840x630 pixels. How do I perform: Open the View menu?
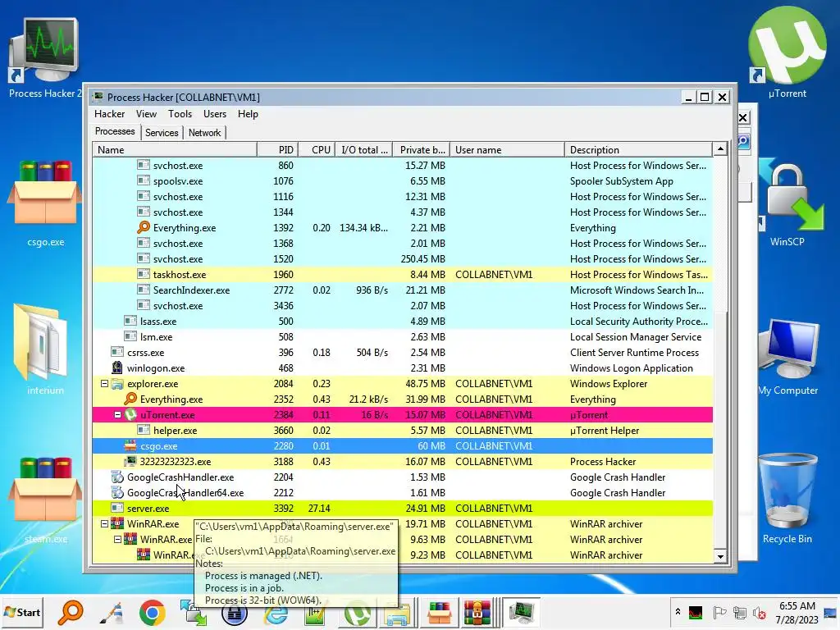click(146, 113)
